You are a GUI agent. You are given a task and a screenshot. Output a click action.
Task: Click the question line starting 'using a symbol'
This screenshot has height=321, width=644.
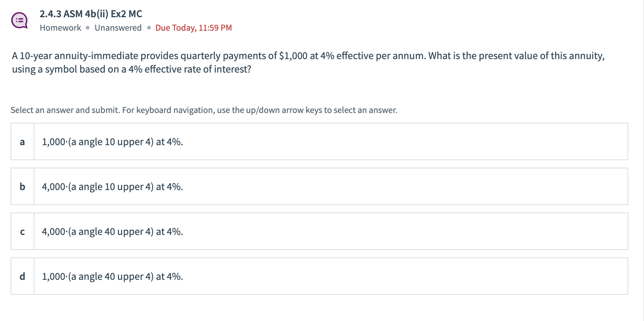tap(131, 69)
